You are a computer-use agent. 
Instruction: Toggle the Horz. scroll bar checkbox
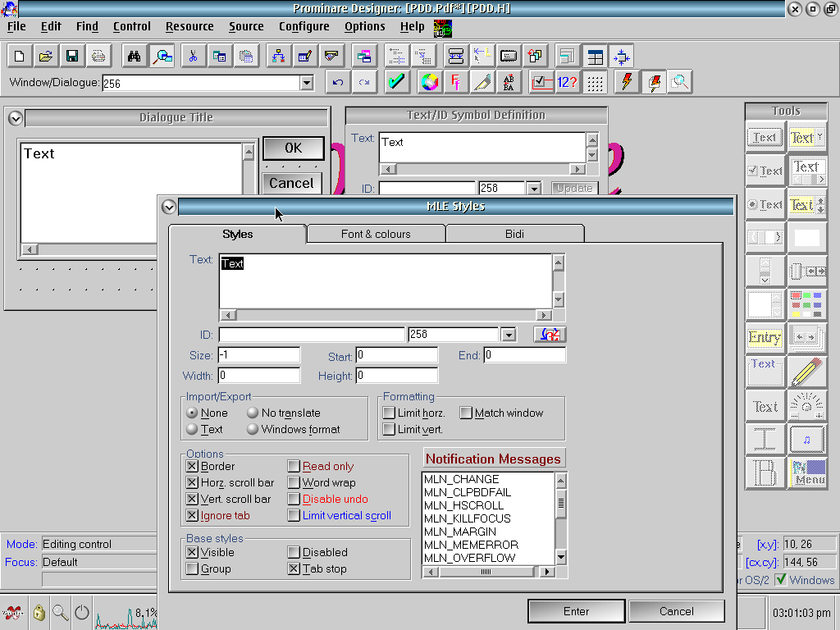[192, 482]
